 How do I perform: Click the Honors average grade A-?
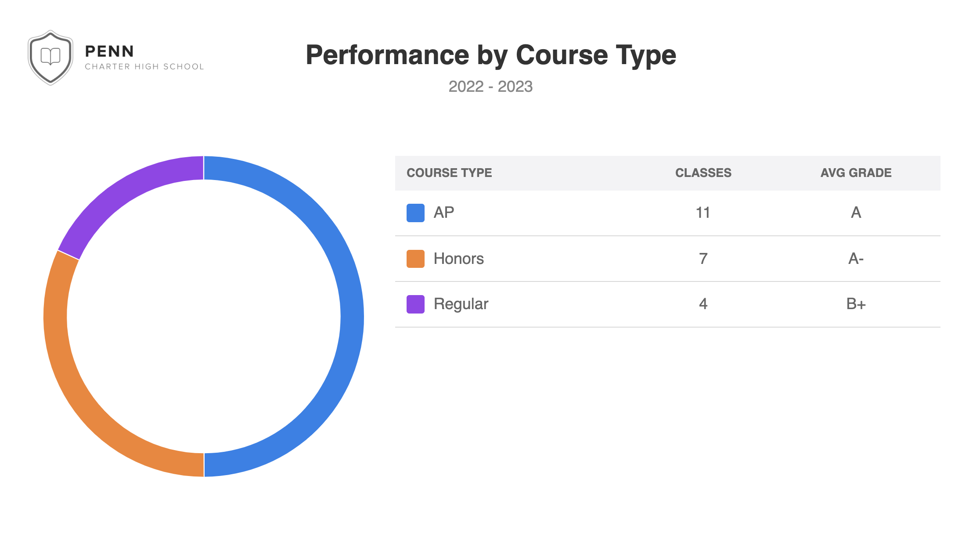click(x=856, y=259)
